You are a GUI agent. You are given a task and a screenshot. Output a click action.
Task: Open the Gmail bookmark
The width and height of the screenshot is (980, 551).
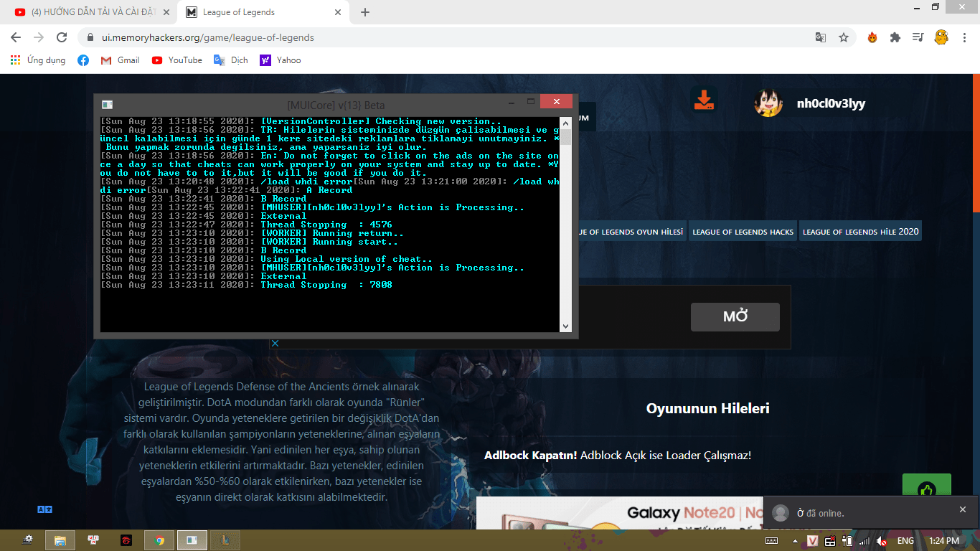[120, 60]
